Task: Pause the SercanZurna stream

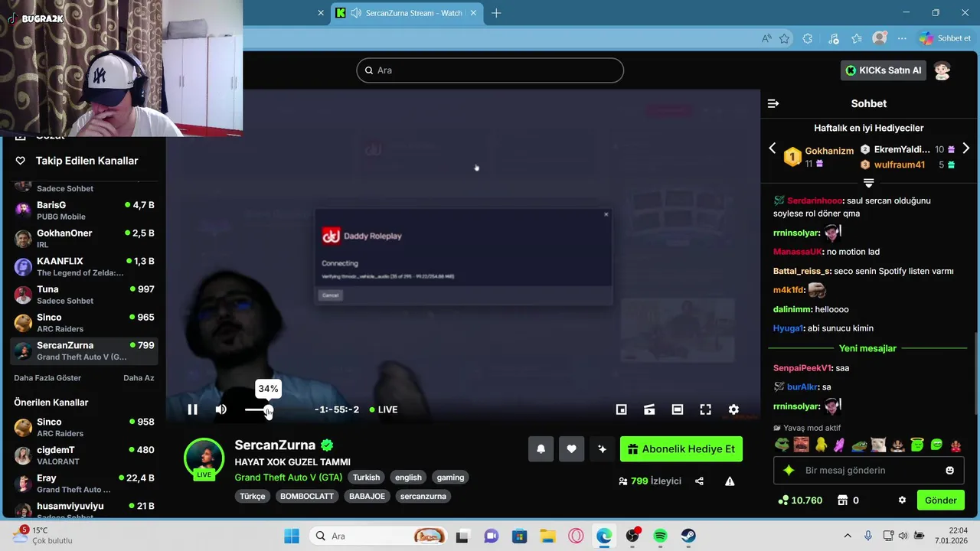Action: pyautogui.click(x=192, y=409)
